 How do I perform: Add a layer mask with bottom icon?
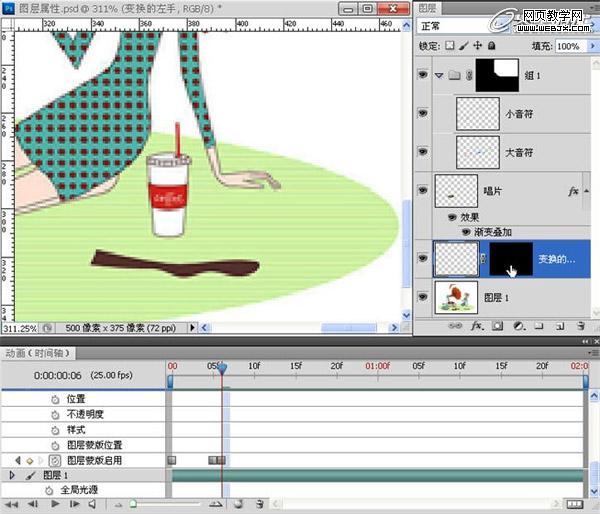(497, 326)
